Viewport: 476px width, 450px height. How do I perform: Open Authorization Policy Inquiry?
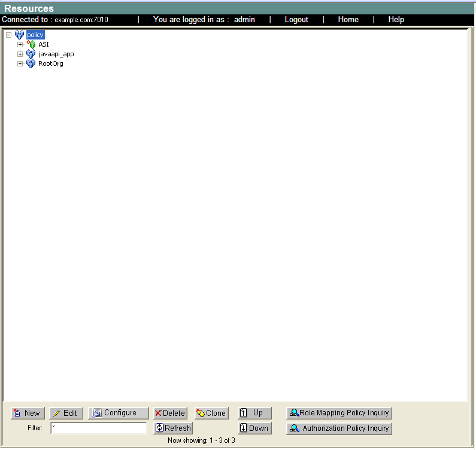click(339, 428)
